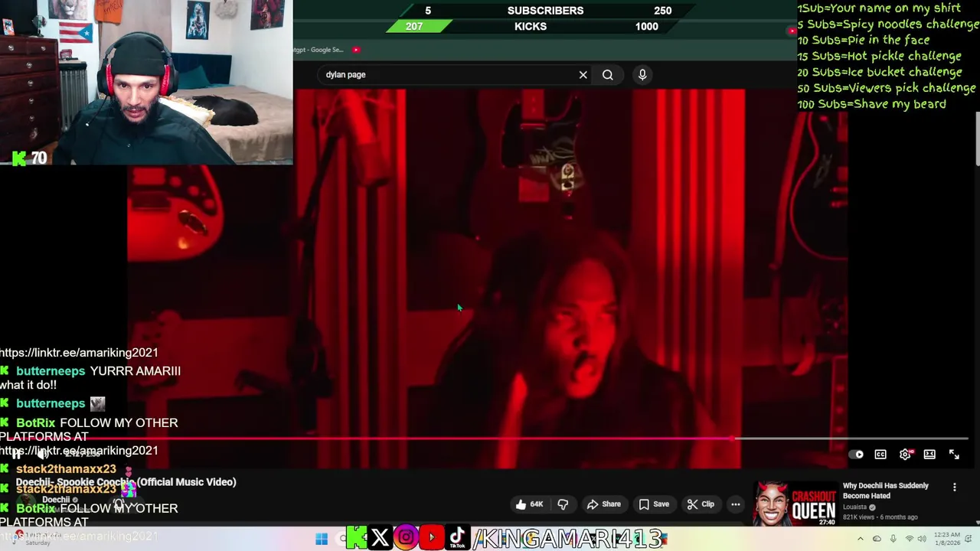
Task: Open taskbar clock showing 12:23 AM
Action: pos(947,539)
